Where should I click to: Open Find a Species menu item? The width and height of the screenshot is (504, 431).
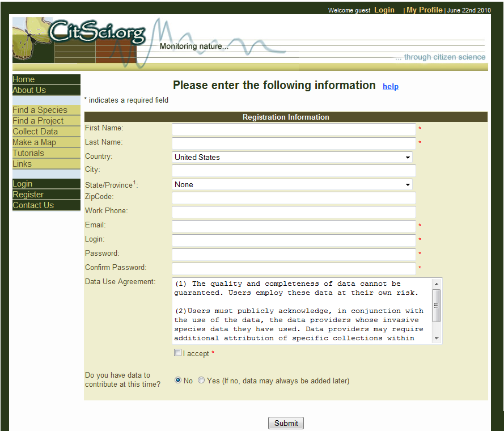40,110
